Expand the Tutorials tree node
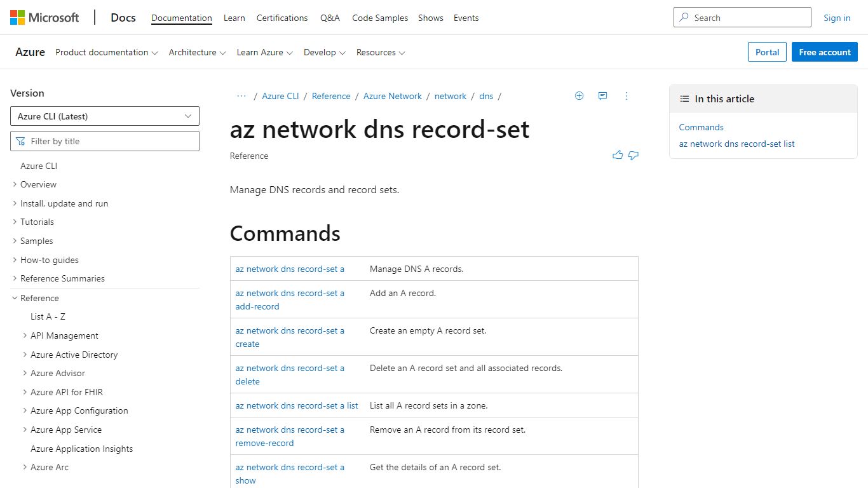 click(15, 222)
